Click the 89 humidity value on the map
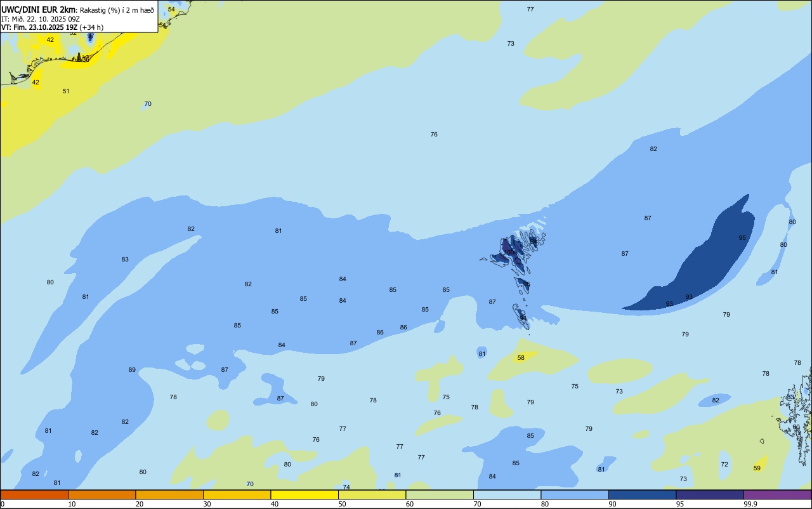812x509 pixels. pos(132,370)
